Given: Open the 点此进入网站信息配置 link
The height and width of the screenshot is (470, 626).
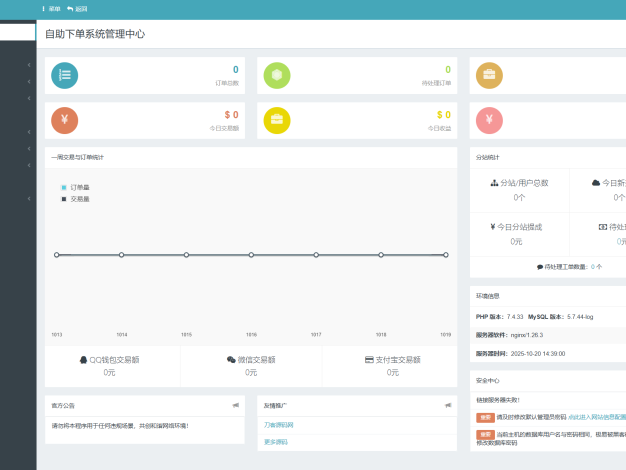Looking at the screenshot, I should tap(597, 417).
